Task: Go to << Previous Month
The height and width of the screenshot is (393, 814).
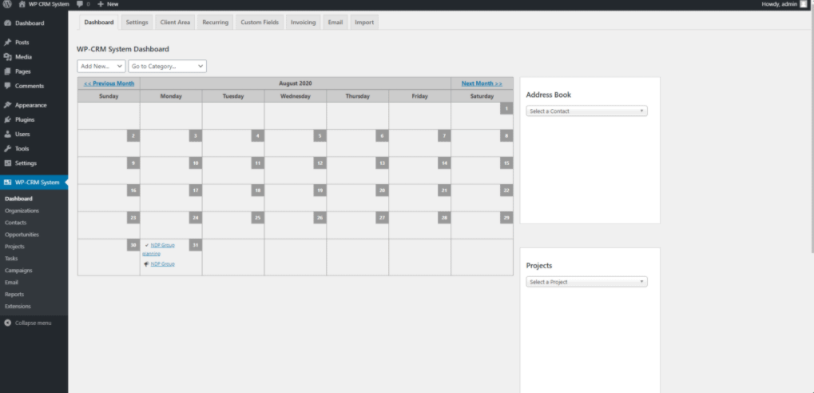Action: pos(109,83)
